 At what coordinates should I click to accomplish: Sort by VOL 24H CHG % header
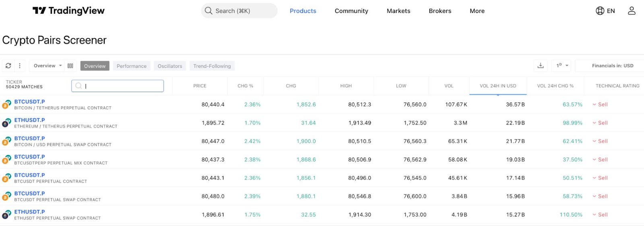(x=555, y=86)
